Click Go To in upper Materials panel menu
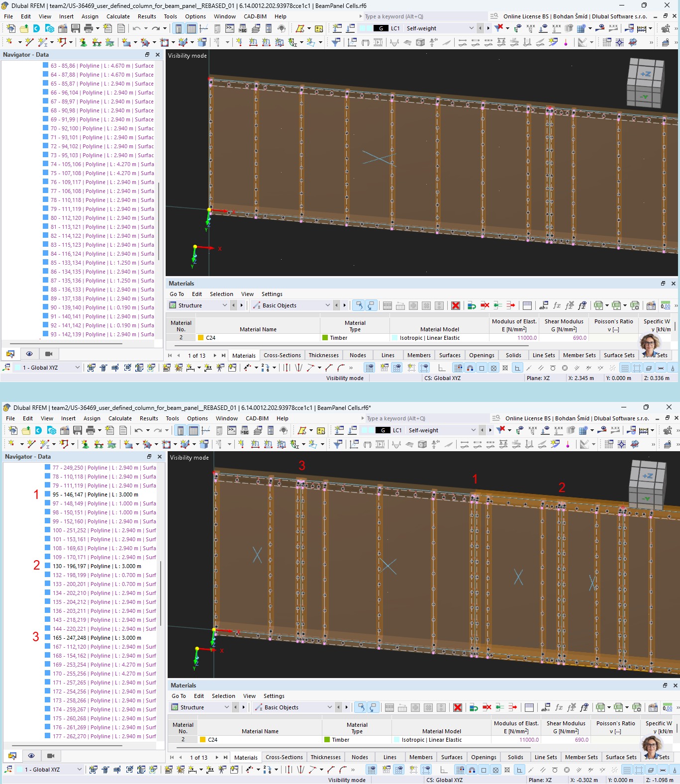 click(x=177, y=294)
